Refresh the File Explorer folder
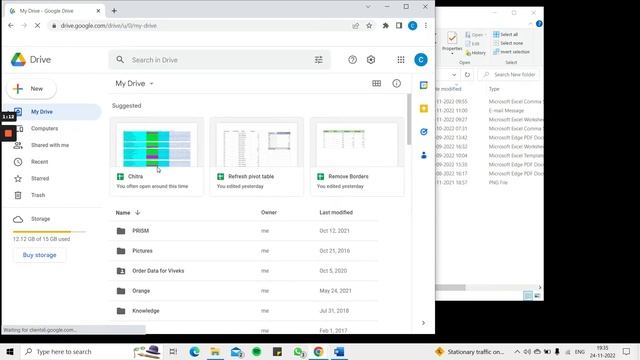This screenshot has width=640, height=360. (467, 75)
